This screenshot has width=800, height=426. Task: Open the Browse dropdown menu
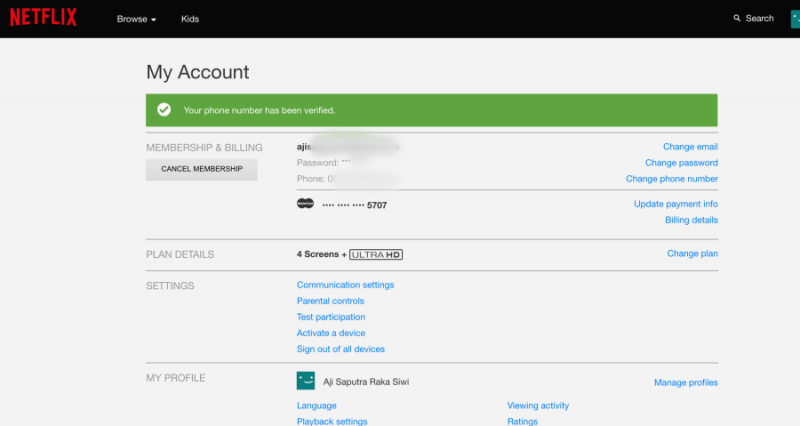click(136, 19)
